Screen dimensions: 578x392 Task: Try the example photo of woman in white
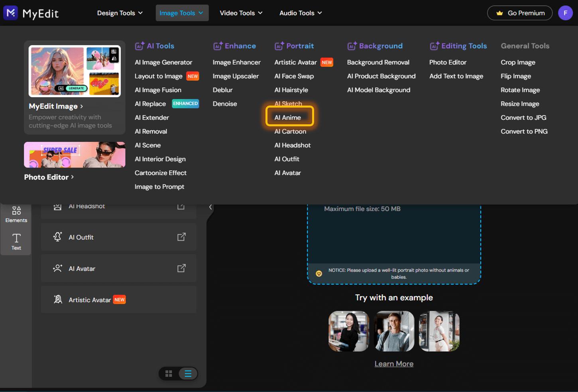tap(439, 331)
